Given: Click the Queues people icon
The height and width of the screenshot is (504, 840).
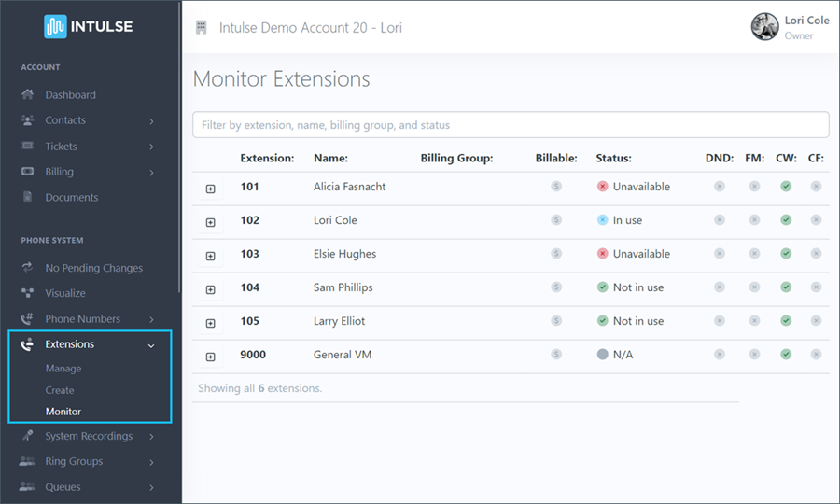Looking at the screenshot, I should [27, 486].
